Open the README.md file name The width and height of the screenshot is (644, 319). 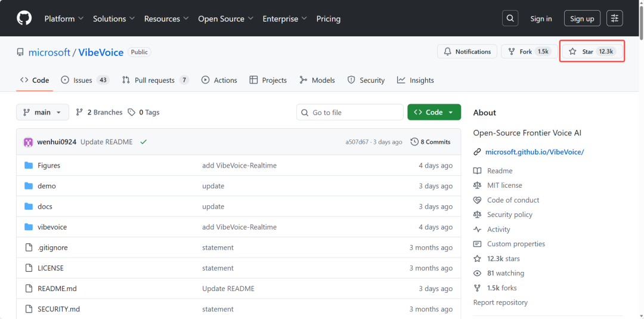(57, 289)
